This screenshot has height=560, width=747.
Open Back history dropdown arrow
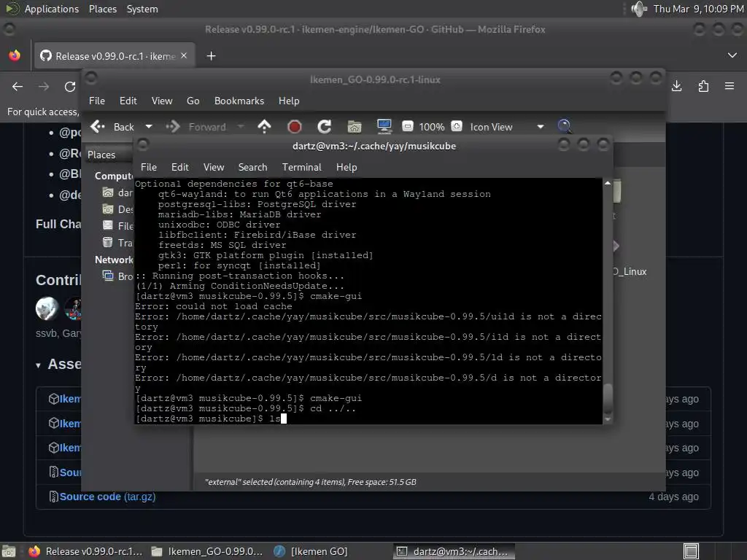(x=149, y=127)
